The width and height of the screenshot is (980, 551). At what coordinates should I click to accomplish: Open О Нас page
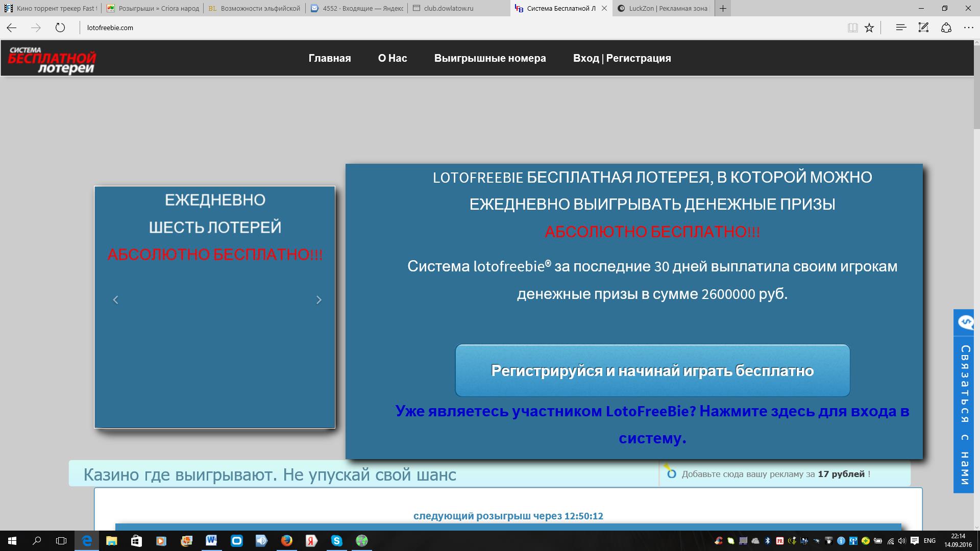point(393,58)
